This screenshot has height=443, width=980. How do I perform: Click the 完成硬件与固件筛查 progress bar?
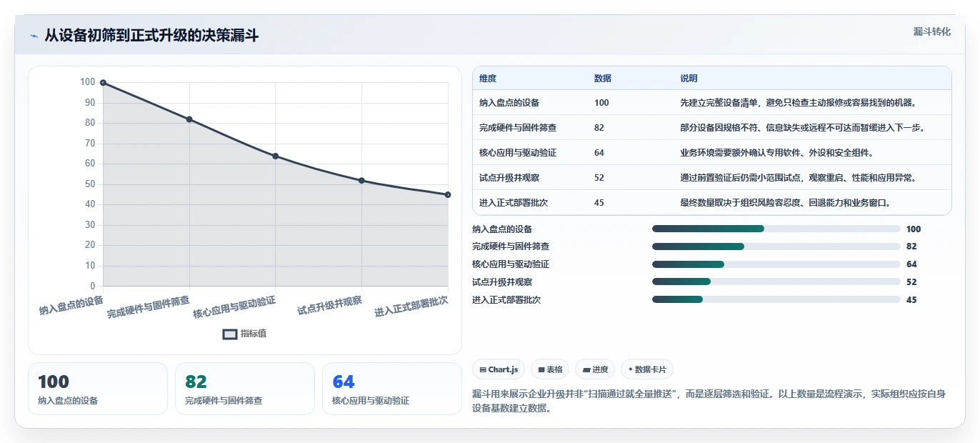pos(776,247)
